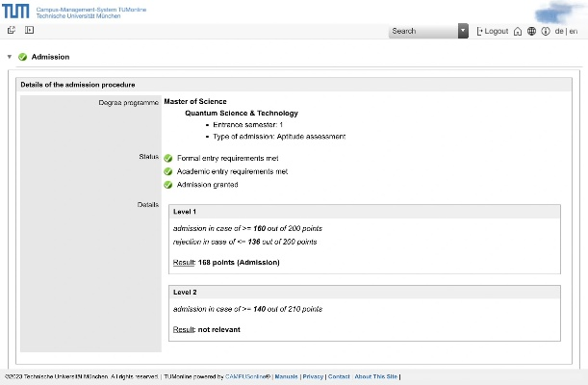Open page in new window icon

coord(12,31)
